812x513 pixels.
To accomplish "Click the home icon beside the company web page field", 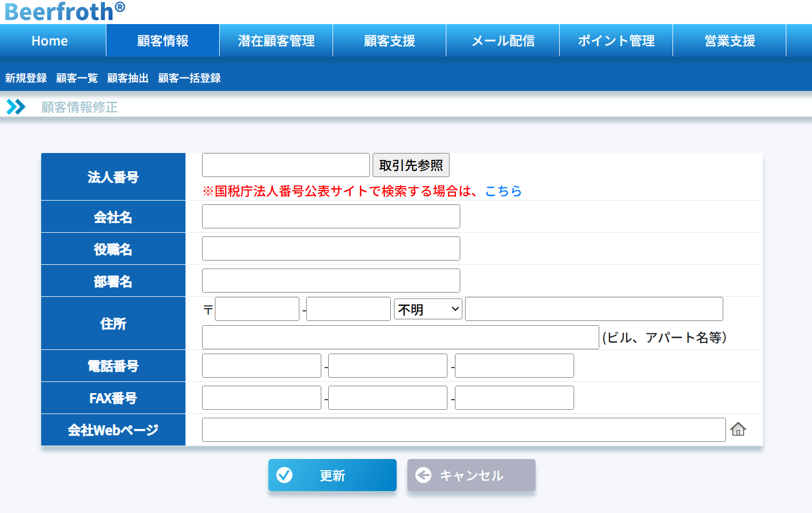I will coord(738,429).
